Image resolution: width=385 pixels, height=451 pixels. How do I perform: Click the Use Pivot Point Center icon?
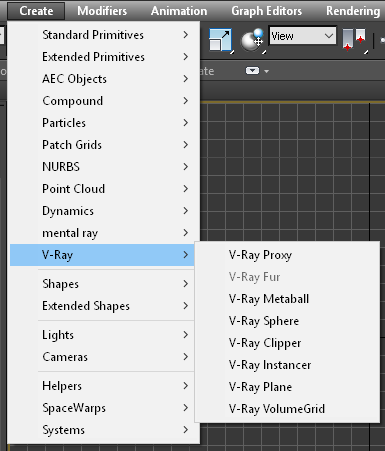point(355,40)
